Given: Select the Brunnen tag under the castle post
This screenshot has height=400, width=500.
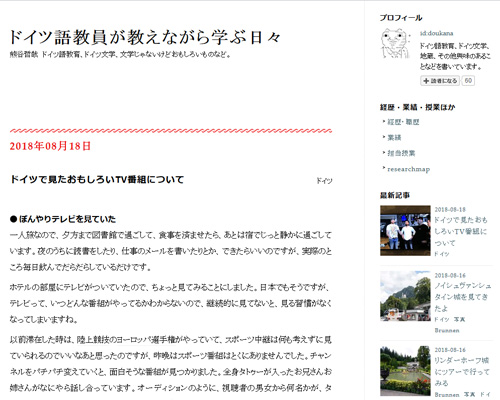Looking at the screenshot, I should 447,330.
